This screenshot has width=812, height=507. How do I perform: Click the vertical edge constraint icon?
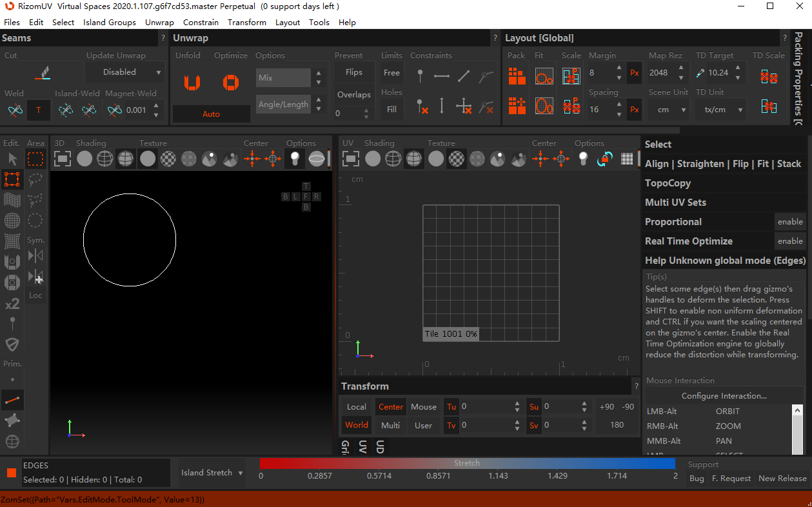click(x=442, y=106)
